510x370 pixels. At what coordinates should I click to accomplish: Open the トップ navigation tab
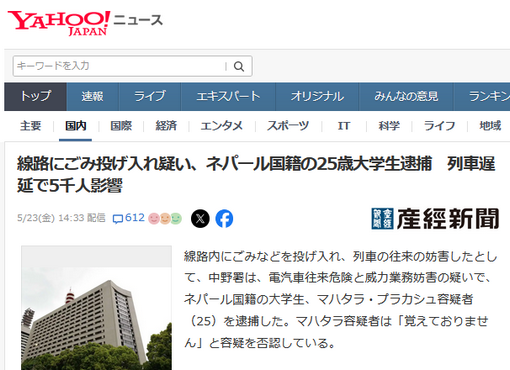click(x=35, y=97)
